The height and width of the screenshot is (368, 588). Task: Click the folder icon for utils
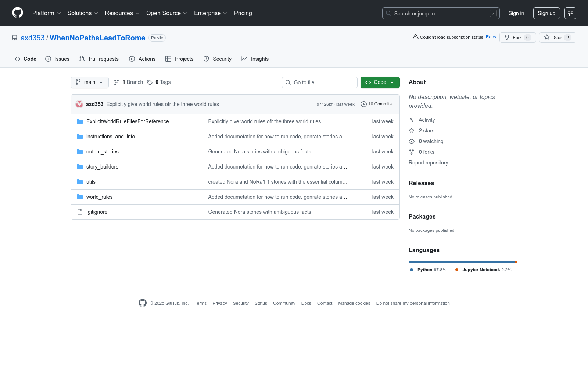click(80, 182)
